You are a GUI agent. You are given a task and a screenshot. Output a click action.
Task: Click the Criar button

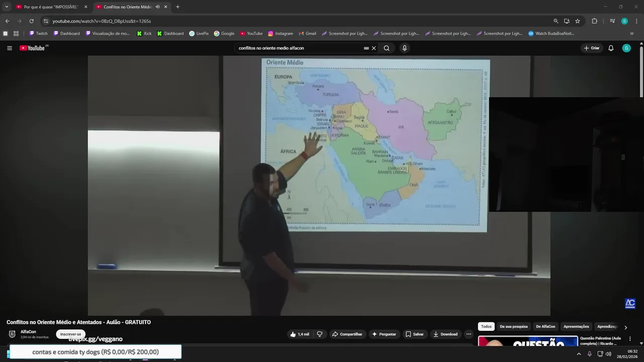[592, 48]
